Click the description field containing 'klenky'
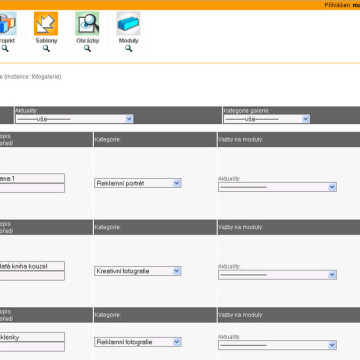The width and height of the screenshot is (360, 360). [32, 337]
